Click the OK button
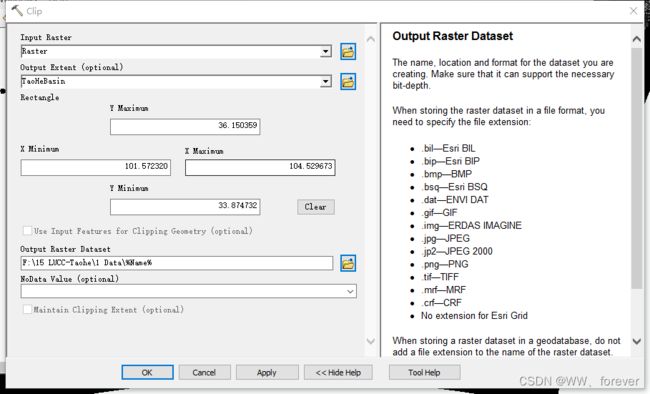Viewport: 650px width, 394px height. (x=147, y=372)
